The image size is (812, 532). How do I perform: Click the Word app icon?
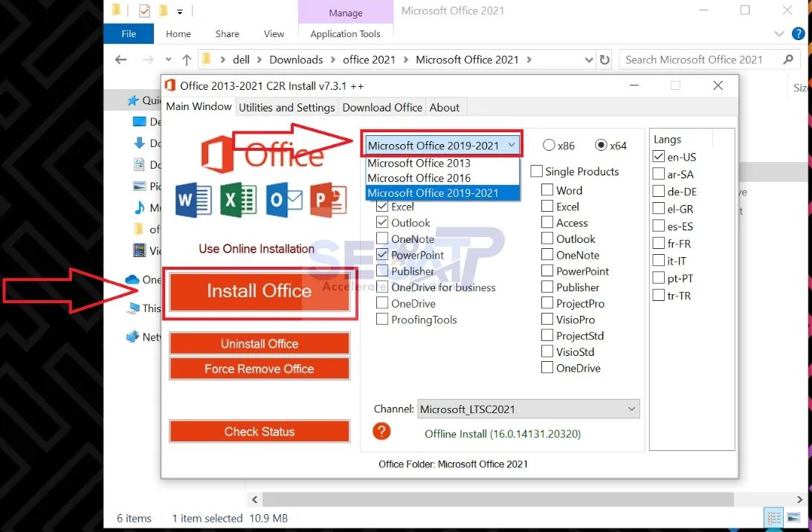pos(193,200)
